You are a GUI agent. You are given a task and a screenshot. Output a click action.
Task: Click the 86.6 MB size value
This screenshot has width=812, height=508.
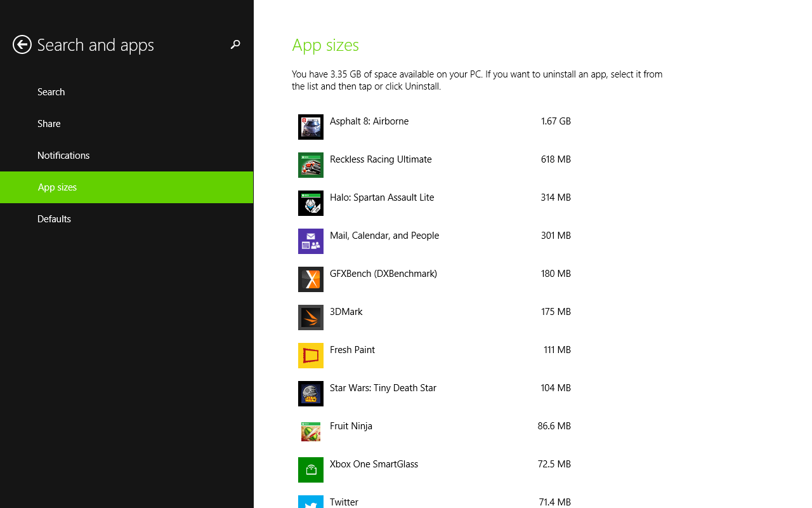[x=554, y=426]
